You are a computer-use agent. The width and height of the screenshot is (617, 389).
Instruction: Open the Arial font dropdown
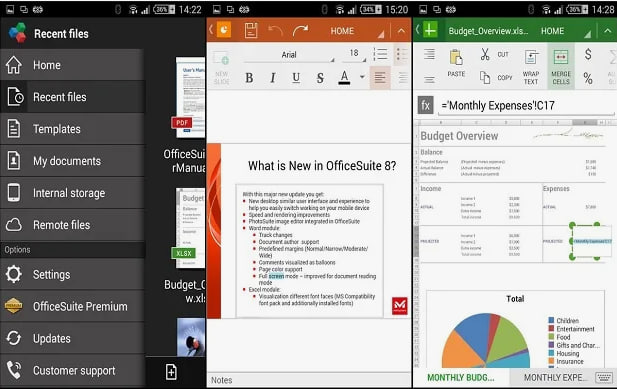point(289,55)
